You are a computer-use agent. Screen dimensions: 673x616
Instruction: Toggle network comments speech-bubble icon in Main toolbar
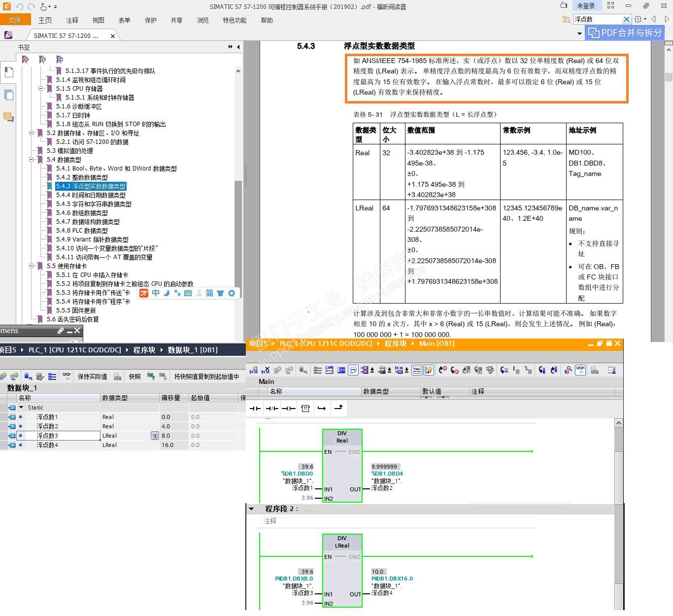pyautogui.click(x=353, y=370)
